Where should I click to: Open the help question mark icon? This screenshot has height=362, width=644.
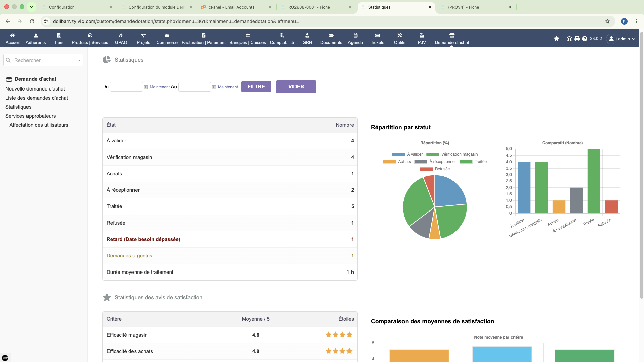click(585, 39)
